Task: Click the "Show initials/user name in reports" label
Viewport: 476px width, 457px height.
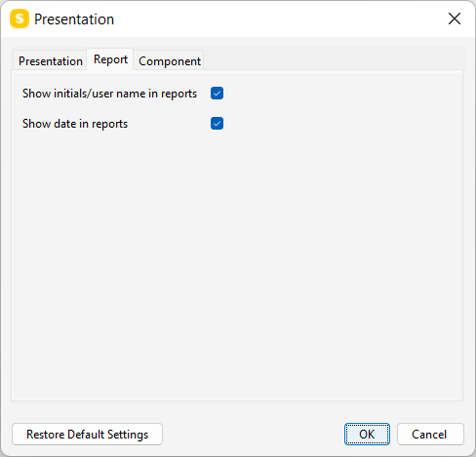Action: tap(109, 94)
